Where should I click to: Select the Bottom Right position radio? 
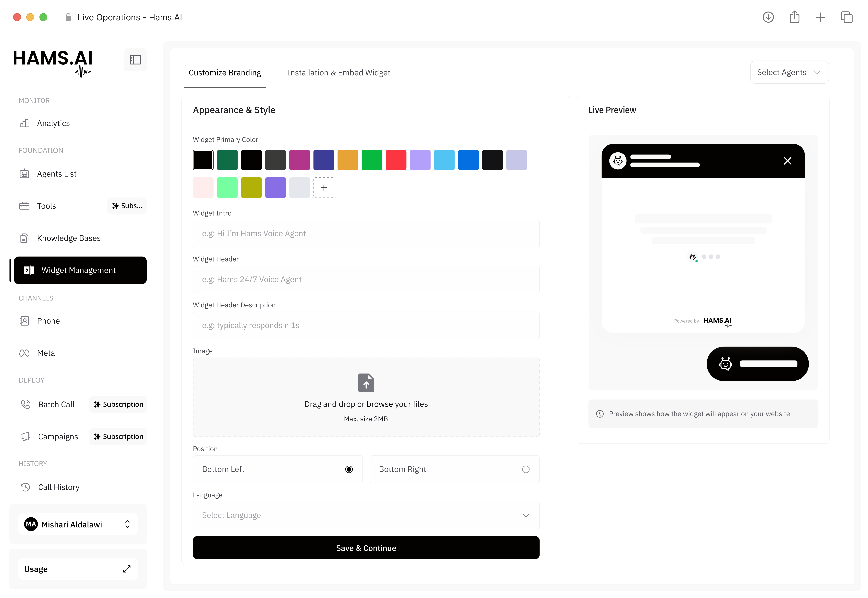526,469
